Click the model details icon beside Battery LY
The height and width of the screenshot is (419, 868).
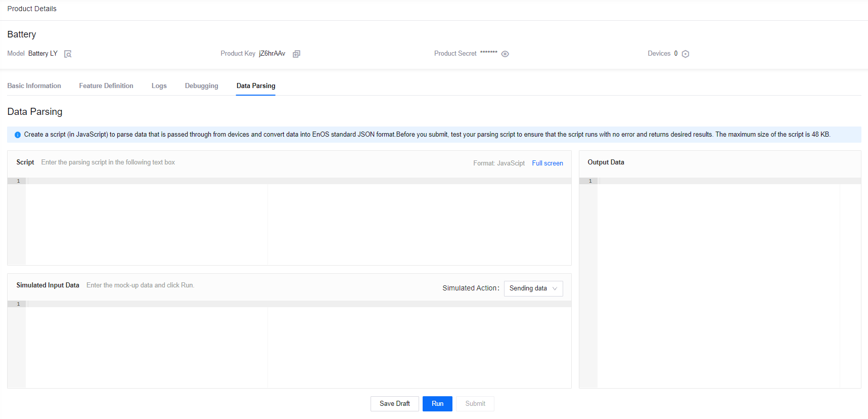point(68,54)
